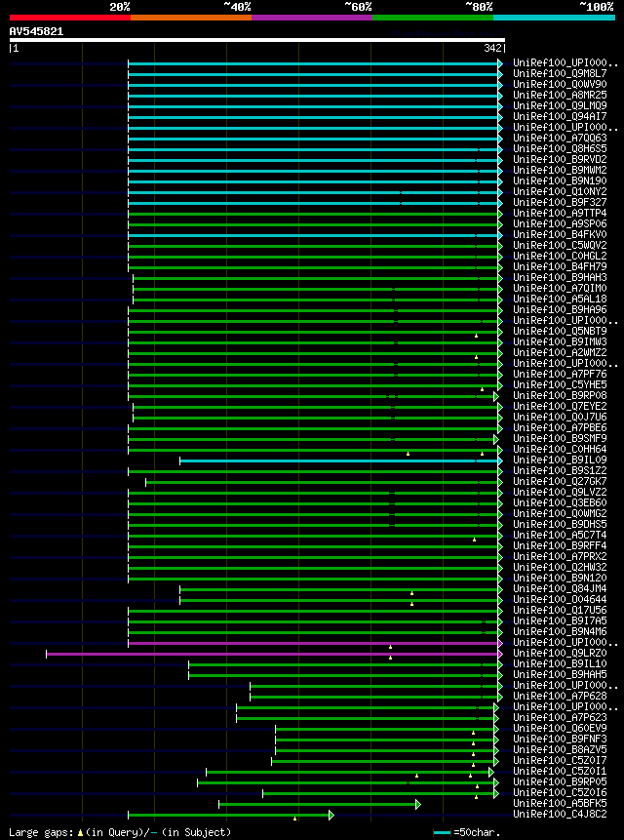Select the cyan UniRef100_B4FKV0 alignment bar
This screenshot has width=624, height=840.
pos(315,235)
